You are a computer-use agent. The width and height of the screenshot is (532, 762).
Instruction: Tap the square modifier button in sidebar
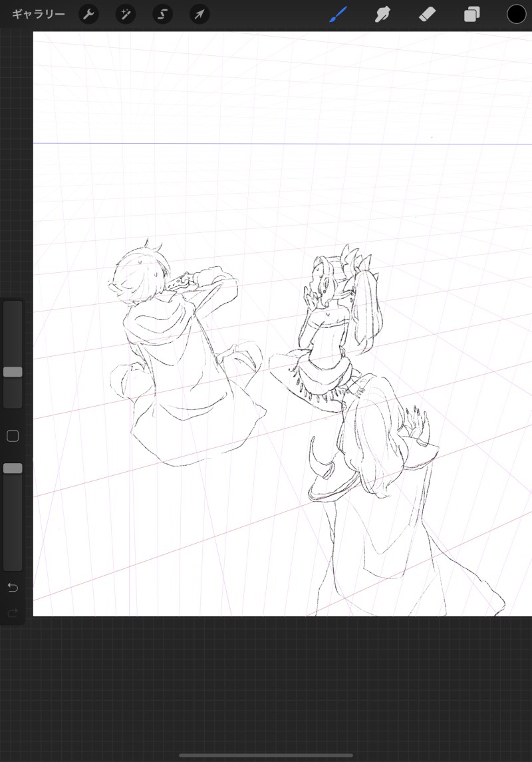[x=13, y=436]
